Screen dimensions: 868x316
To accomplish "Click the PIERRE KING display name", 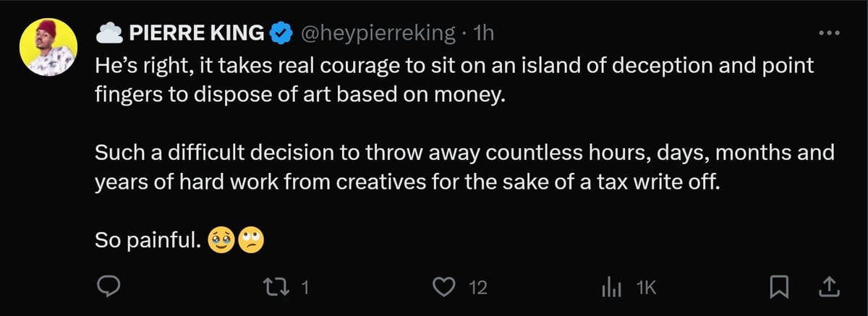I will click(195, 33).
